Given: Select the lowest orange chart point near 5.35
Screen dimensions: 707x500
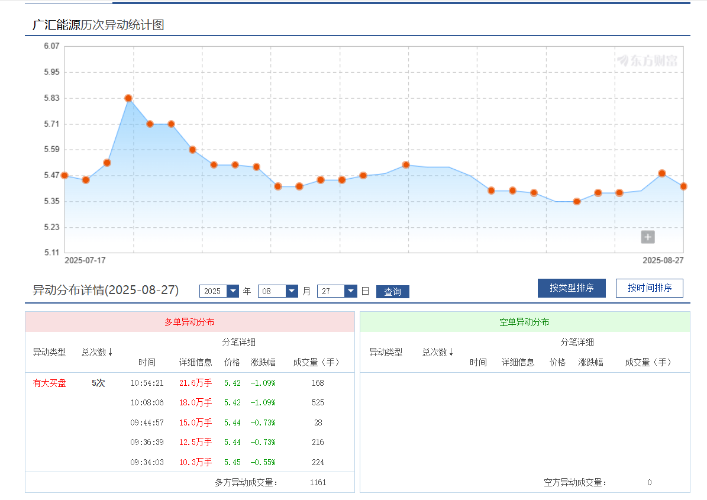Looking at the screenshot, I should coord(577,202).
